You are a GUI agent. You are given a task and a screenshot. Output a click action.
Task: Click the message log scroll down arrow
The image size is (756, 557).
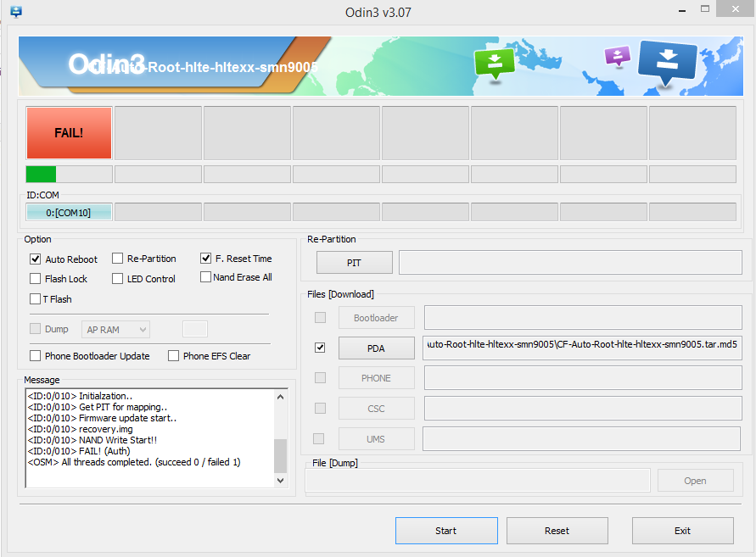point(281,481)
